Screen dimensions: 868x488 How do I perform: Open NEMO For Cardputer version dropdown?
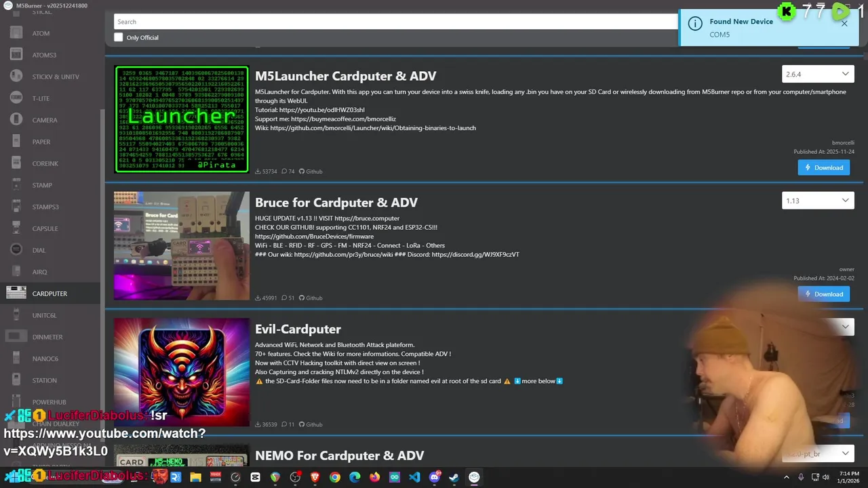click(x=818, y=453)
